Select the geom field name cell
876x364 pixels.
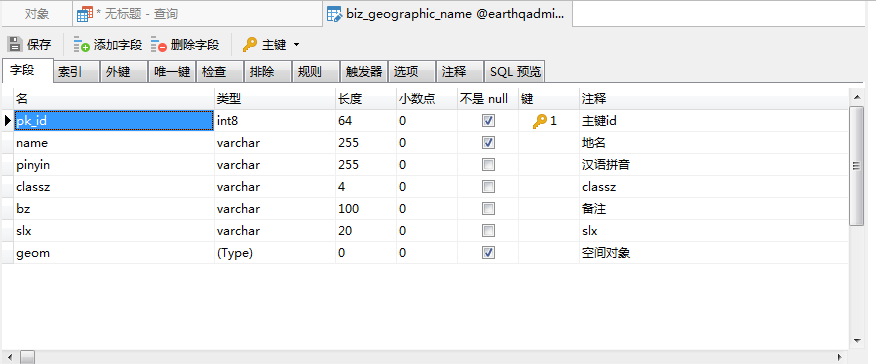pyautogui.click(x=114, y=253)
